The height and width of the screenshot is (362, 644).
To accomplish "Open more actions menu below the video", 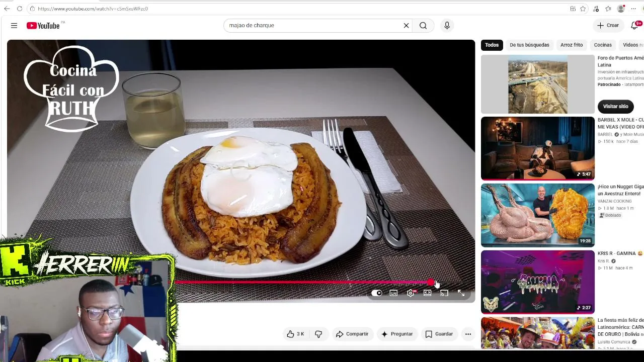I will click(468, 334).
